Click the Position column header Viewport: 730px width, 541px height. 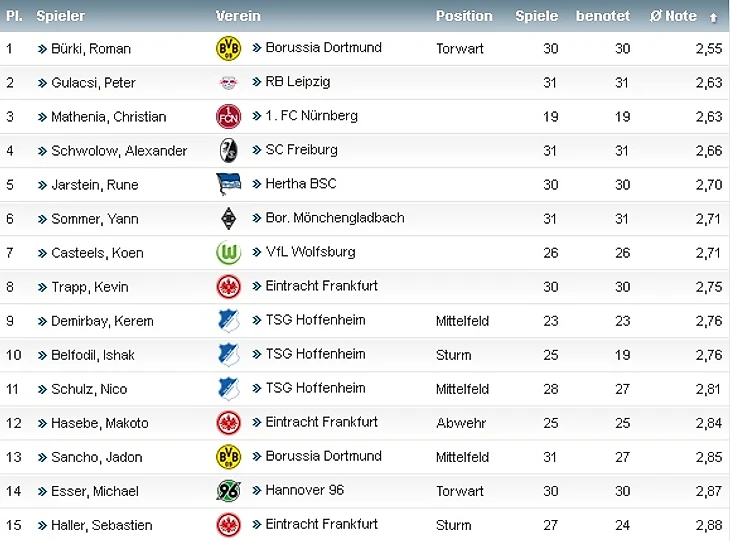464,16
